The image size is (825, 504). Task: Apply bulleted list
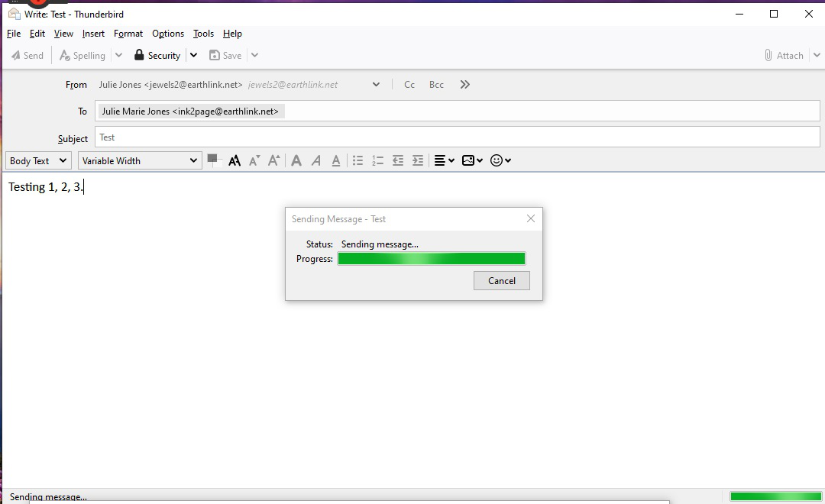357,160
